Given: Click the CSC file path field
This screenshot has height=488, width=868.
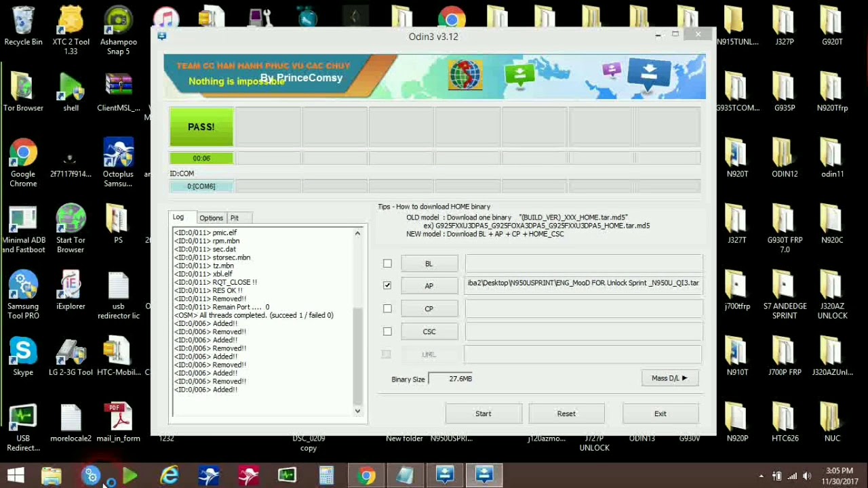Looking at the screenshot, I should [583, 331].
